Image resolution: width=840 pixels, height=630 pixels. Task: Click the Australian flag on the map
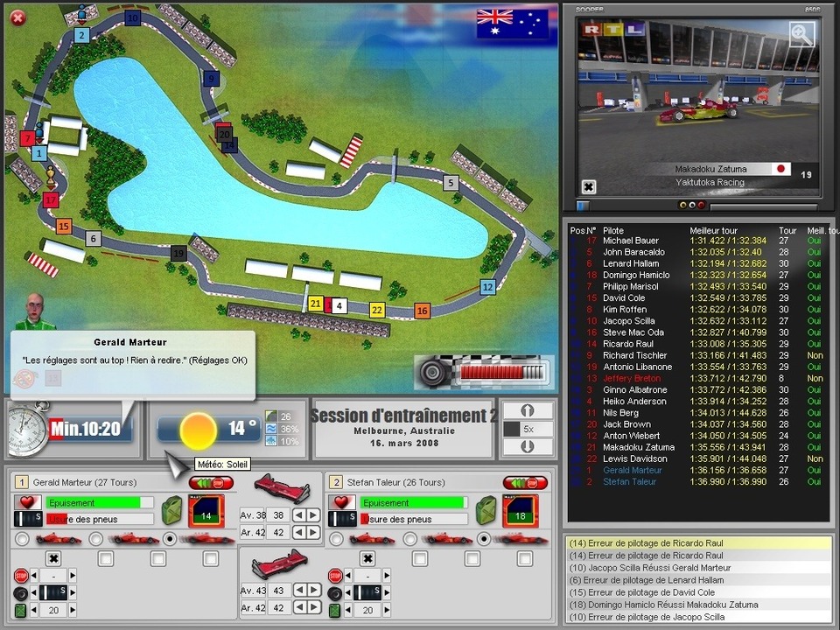(512, 24)
